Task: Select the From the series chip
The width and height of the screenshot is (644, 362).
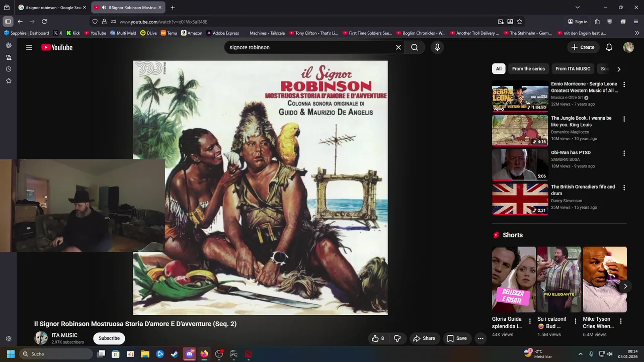Action: [528, 69]
